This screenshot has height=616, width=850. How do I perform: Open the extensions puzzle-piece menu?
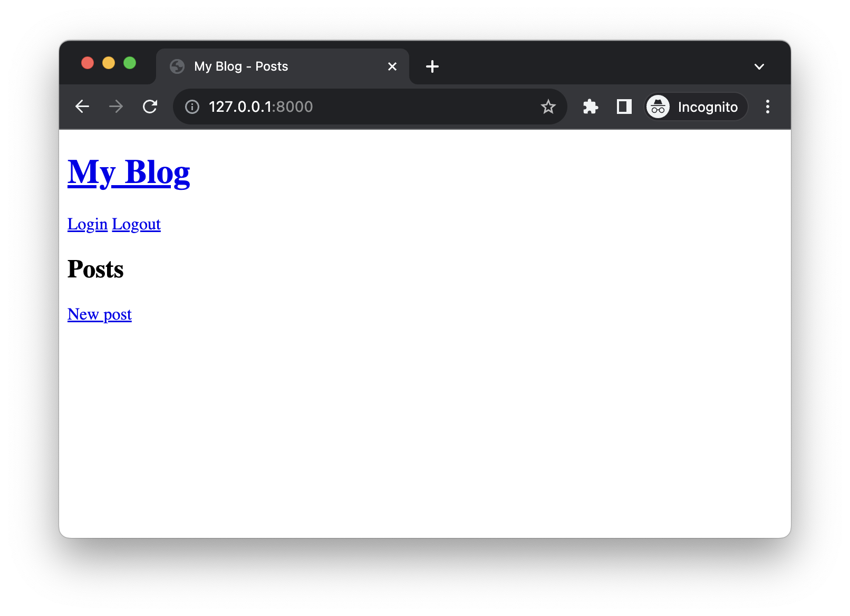[x=591, y=107]
